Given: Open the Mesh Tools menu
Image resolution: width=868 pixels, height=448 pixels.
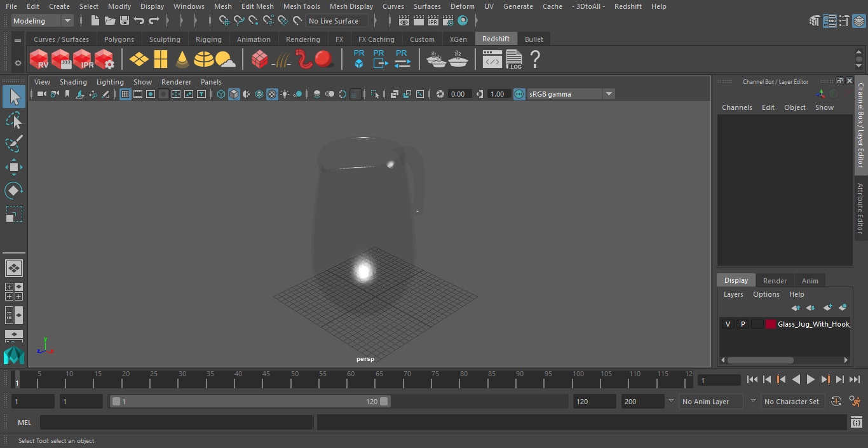Looking at the screenshot, I should (301, 6).
